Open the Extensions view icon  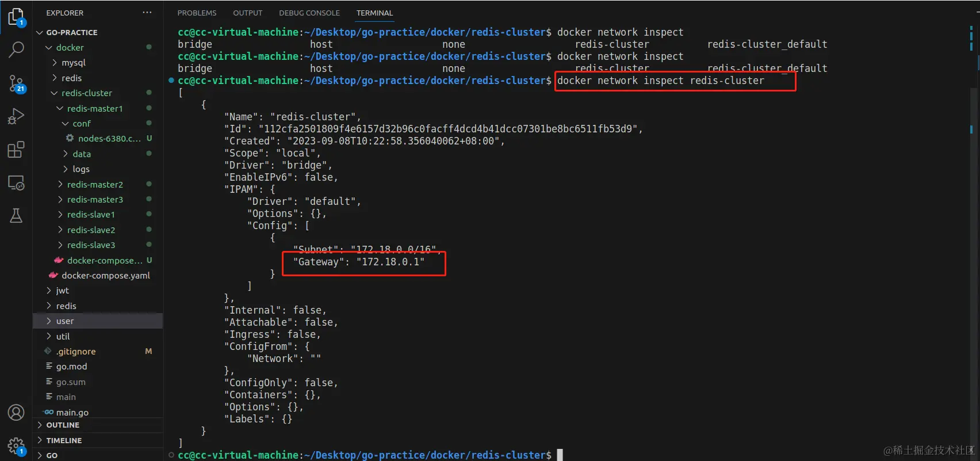(16, 150)
